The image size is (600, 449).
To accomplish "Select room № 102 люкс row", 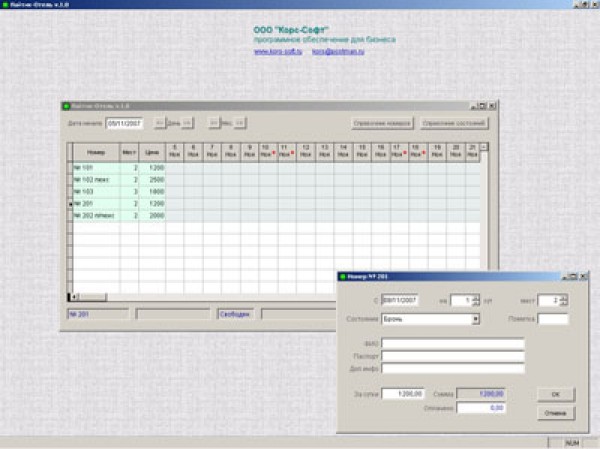I will pyautogui.click(x=93, y=179).
